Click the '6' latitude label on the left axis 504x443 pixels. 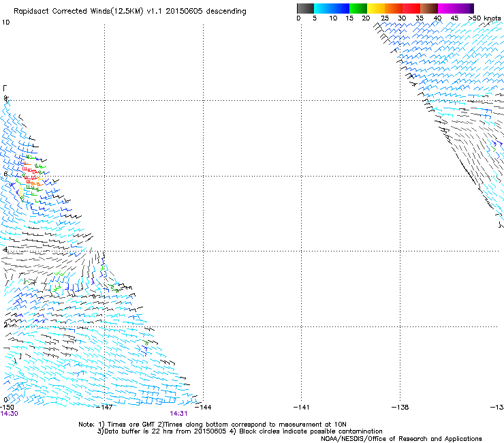pos(5,174)
